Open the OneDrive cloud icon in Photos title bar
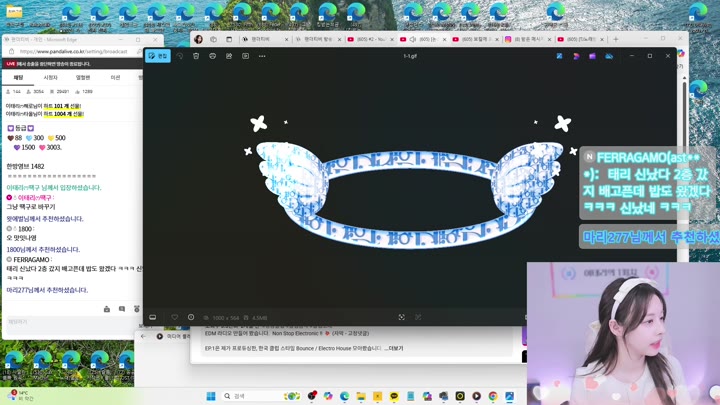Viewport: 720px width, 405px height. pyautogui.click(x=609, y=56)
